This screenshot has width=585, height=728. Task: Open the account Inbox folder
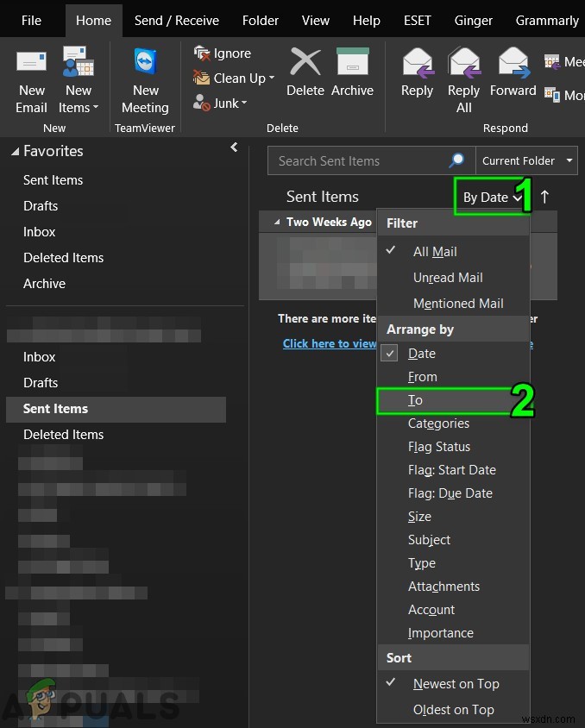coord(40,357)
